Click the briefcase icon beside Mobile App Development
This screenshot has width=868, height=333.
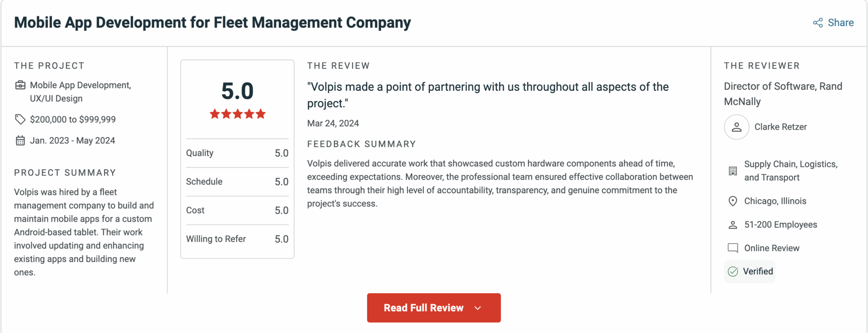[x=20, y=85]
